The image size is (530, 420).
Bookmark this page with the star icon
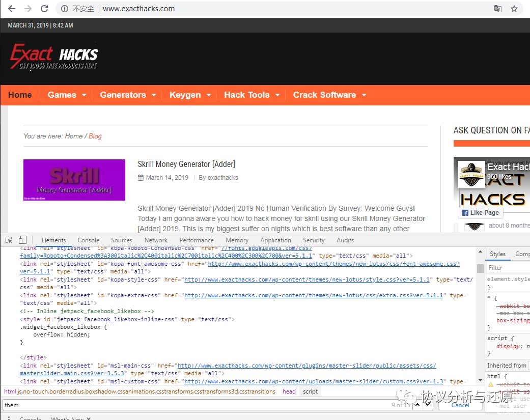click(514, 9)
